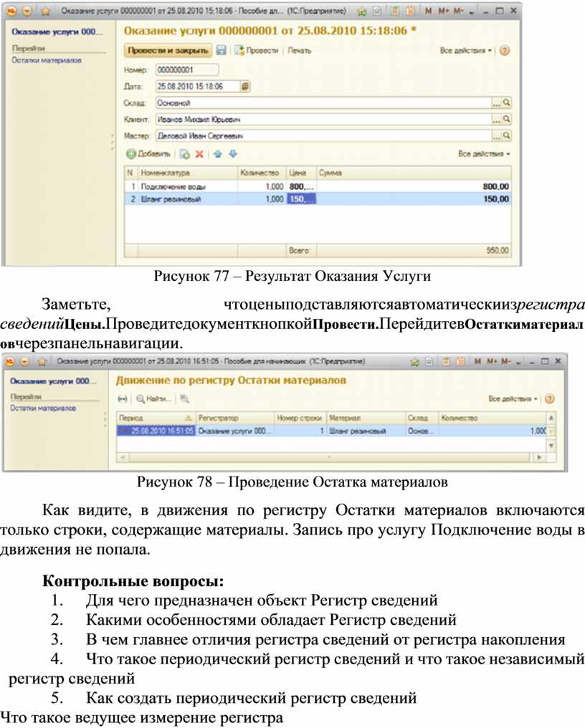This screenshot has width=585, height=728.
Task: Open the ellipsis select button in Мастер field
Action: [x=497, y=135]
